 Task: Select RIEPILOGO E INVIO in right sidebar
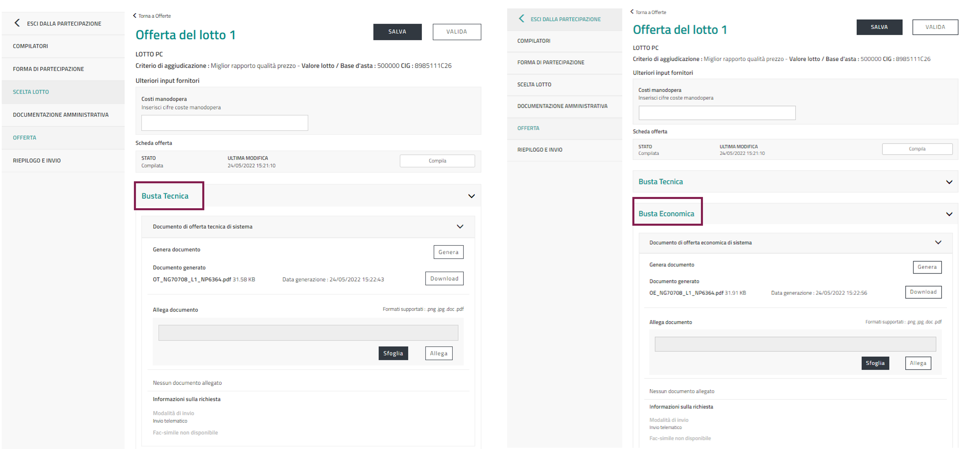pyautogui.click(x=539, y=150)
